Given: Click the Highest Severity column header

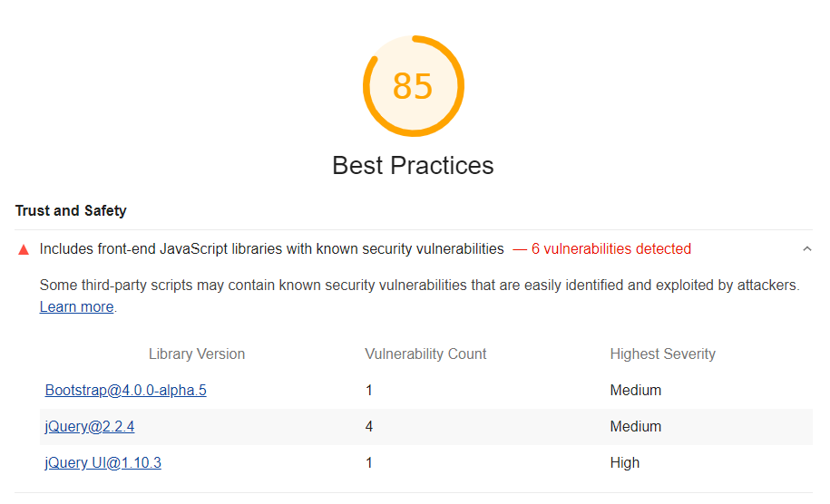Looking at the screenshot, I should coord(662,354).
